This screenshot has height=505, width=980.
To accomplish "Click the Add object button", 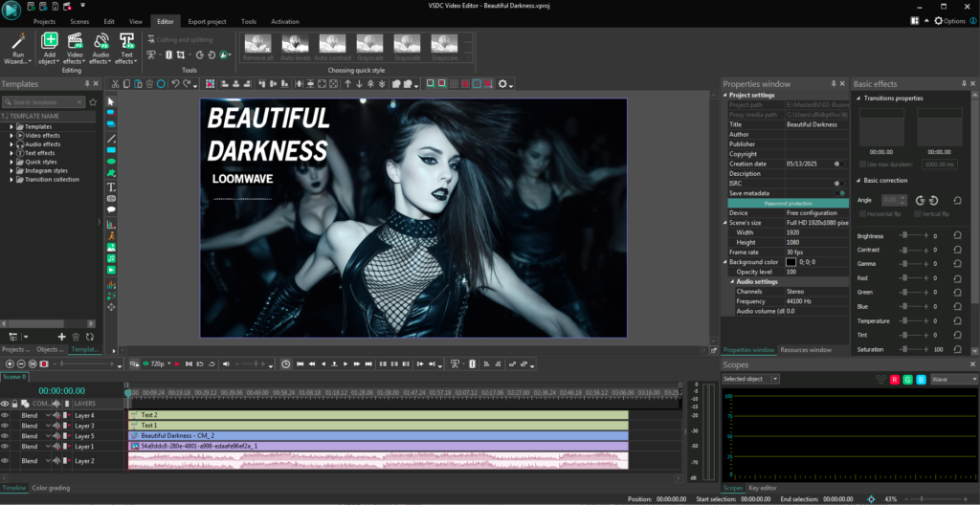I will 49,49.
